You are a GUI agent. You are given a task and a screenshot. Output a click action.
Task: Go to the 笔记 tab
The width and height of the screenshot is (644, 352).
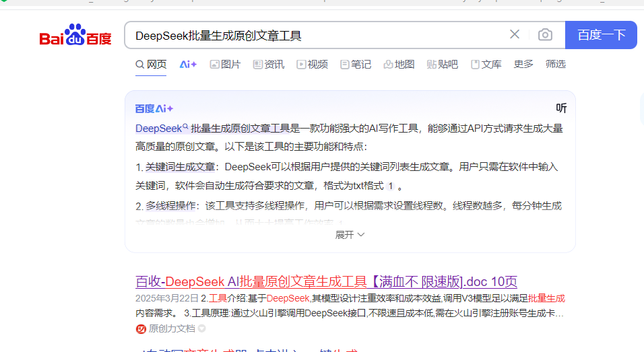[356, 65]
